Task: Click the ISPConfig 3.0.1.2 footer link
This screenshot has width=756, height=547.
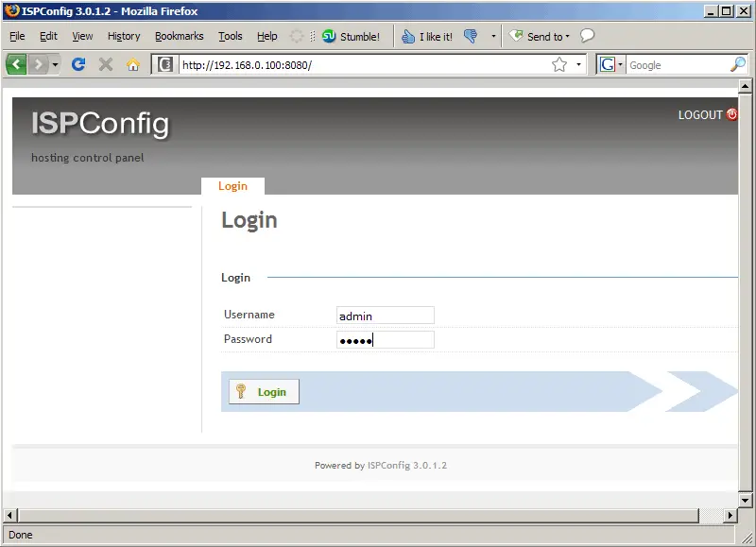Action: (407, 466)
